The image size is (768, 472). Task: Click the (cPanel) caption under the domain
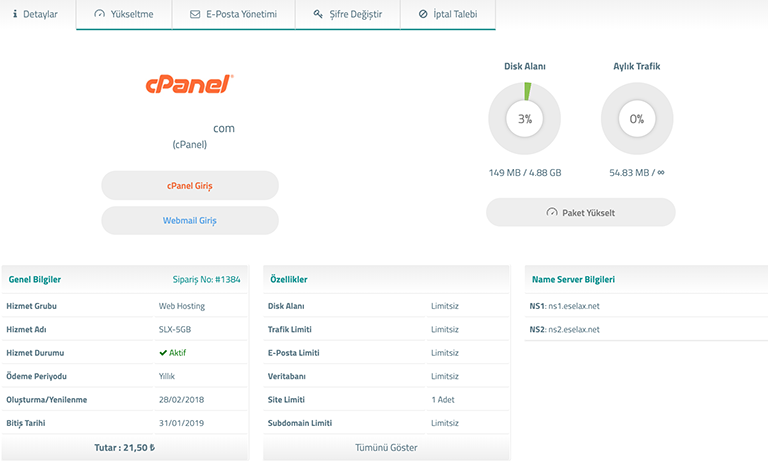click(x=190, y=144)
